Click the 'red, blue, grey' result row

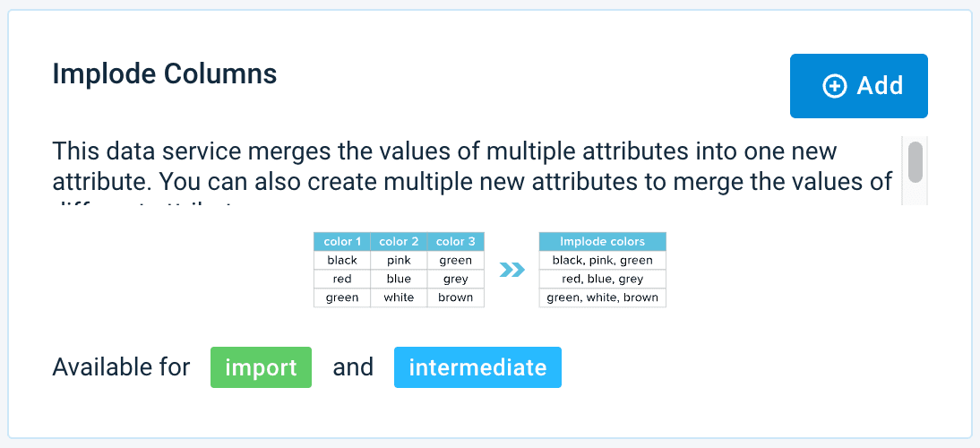pyautogui.click(x=602, y=279)
